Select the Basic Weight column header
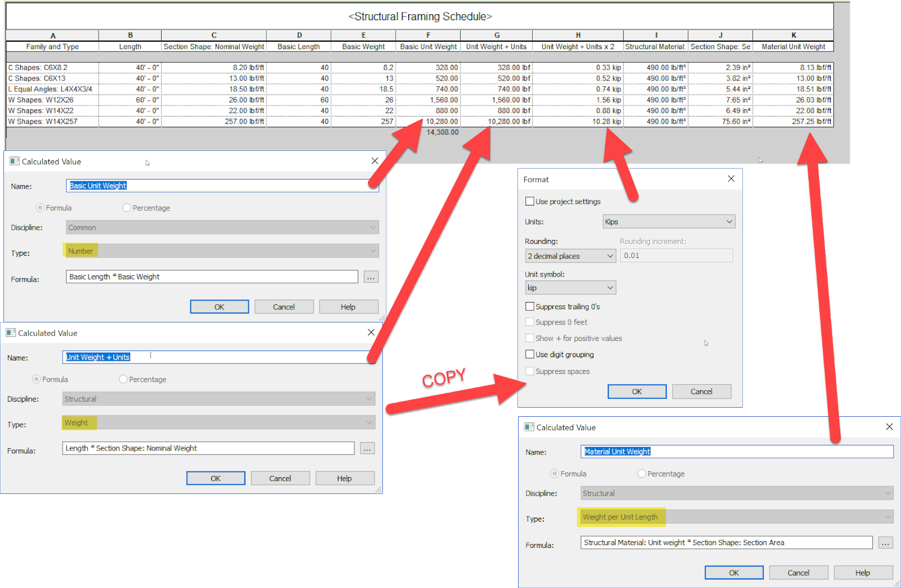The height and width of the screenshot is (588, 901). 363,46
